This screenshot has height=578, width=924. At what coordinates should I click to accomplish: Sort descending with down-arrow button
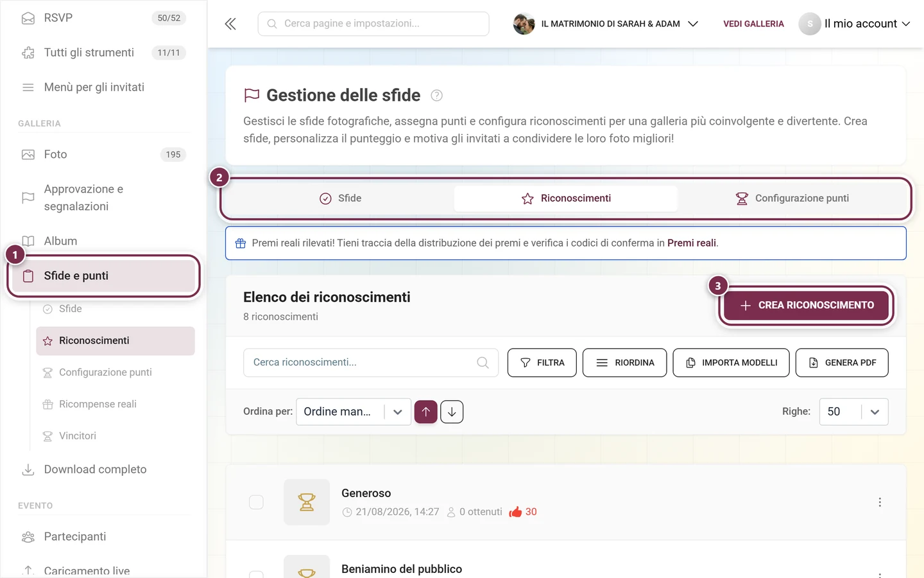(452, 412)
